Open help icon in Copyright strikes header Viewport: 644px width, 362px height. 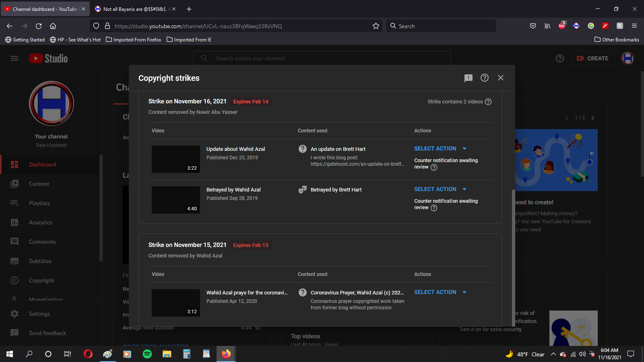(x=485, y=78)
